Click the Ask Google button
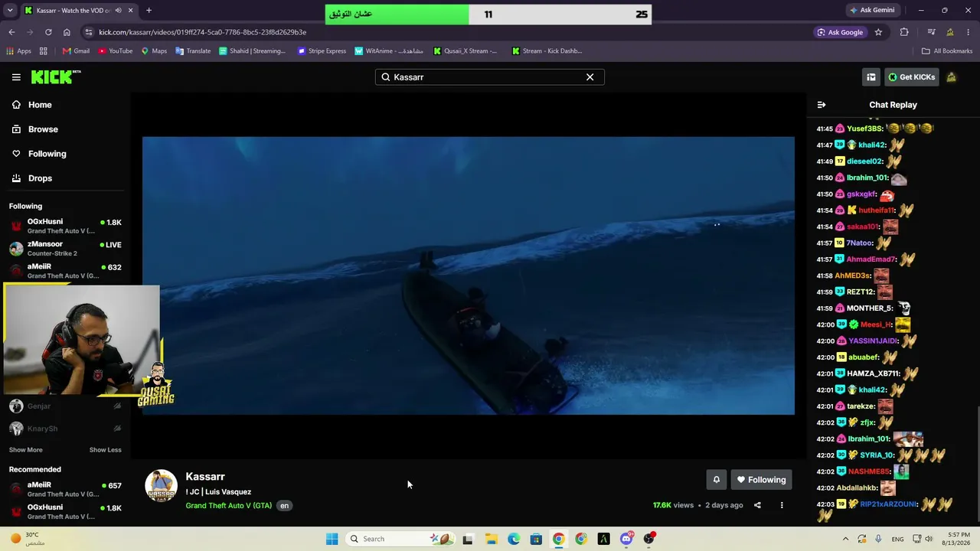This screenshot has width=980, height=551. tap(840, 32)
